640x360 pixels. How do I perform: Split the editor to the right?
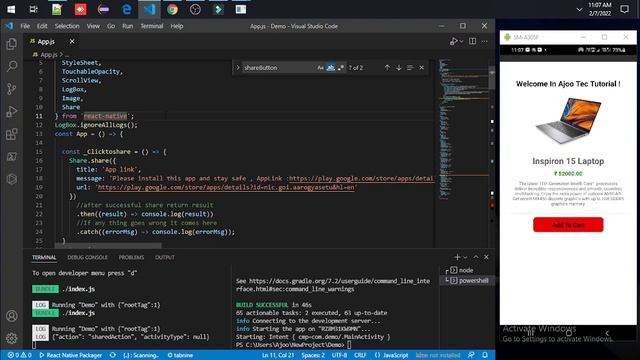pos(472,41)
